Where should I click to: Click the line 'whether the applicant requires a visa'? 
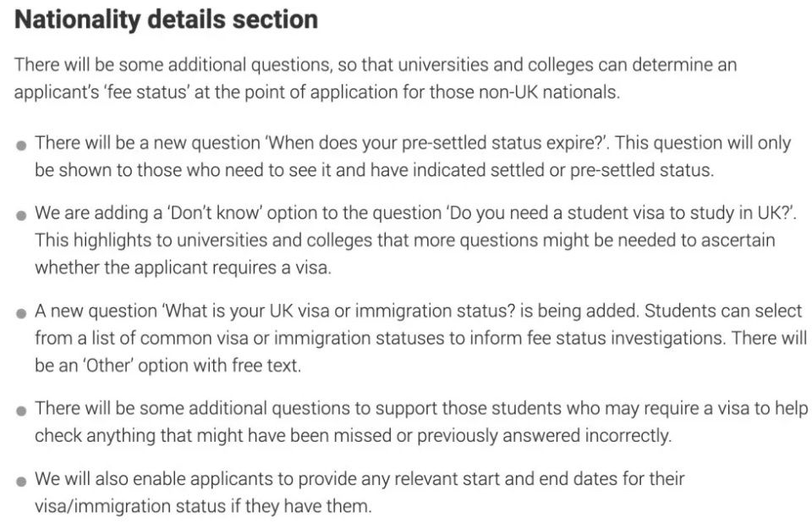point(183,268)
